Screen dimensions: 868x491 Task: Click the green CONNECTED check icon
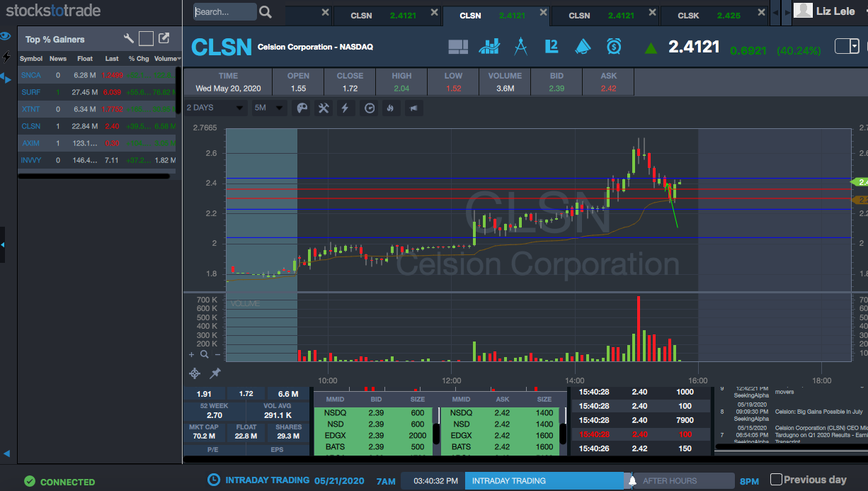(30, 482)
